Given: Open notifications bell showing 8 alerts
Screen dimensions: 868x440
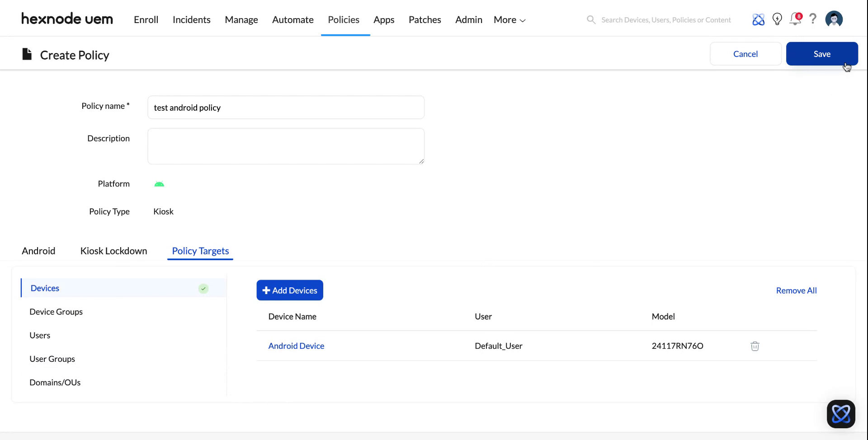Looking at the screenshot, I should click(x=795, y=19).
